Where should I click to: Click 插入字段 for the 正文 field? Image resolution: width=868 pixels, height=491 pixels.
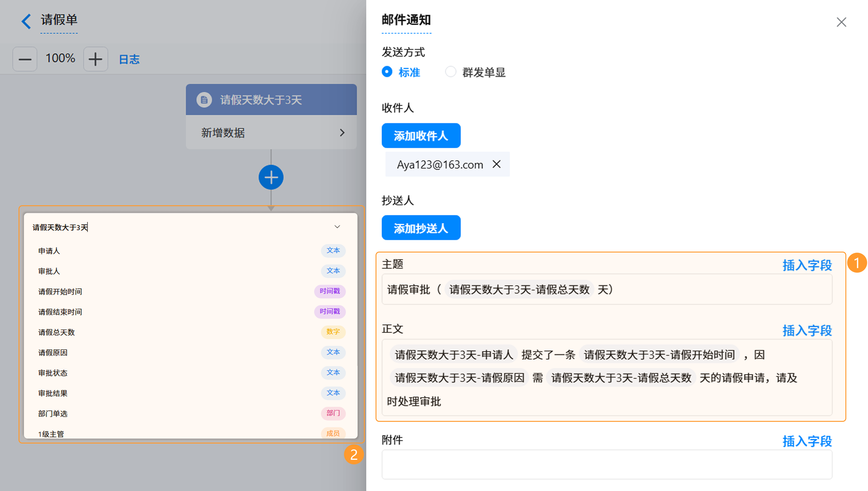(807, 330)
